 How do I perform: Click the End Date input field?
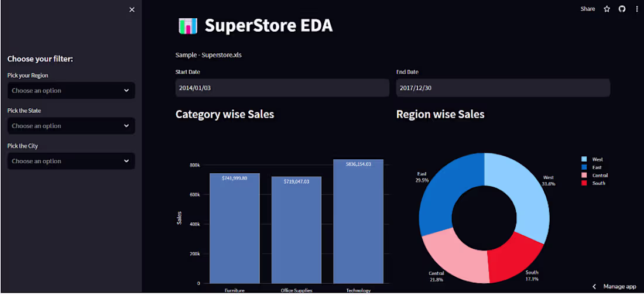tap(503, 88)
